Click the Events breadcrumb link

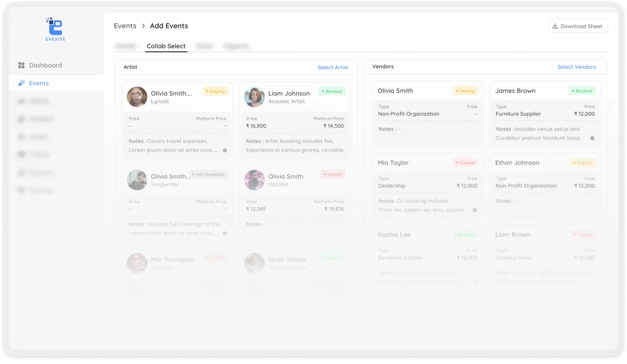[125, 26]
